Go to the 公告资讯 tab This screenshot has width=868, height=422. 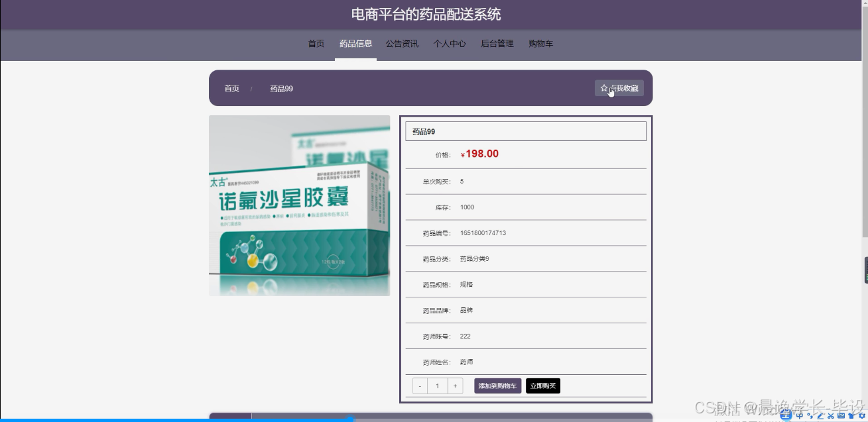pyautogui.click(x=402, y=44)
